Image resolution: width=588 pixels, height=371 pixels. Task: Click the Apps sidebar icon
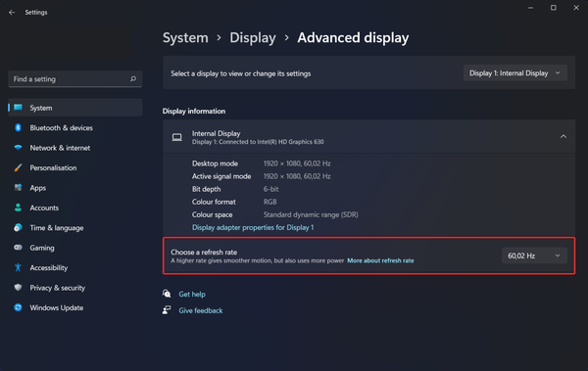point(18,187)
